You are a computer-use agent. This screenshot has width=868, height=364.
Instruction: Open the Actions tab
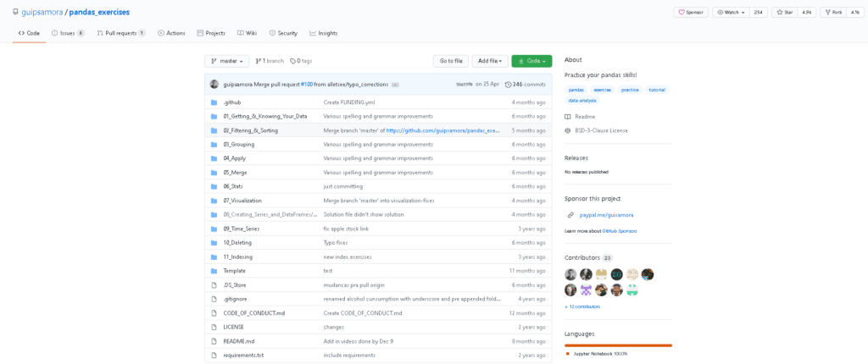tap(171, 33)
